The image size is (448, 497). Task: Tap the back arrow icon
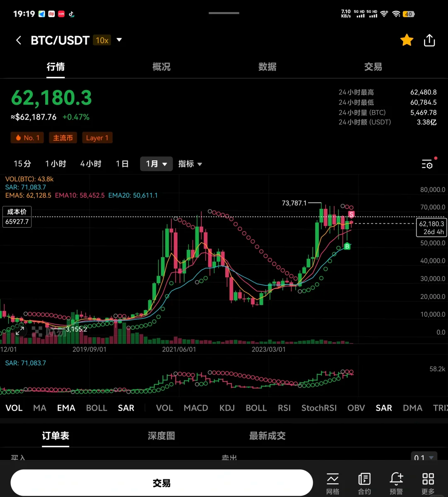pos(19,40)
